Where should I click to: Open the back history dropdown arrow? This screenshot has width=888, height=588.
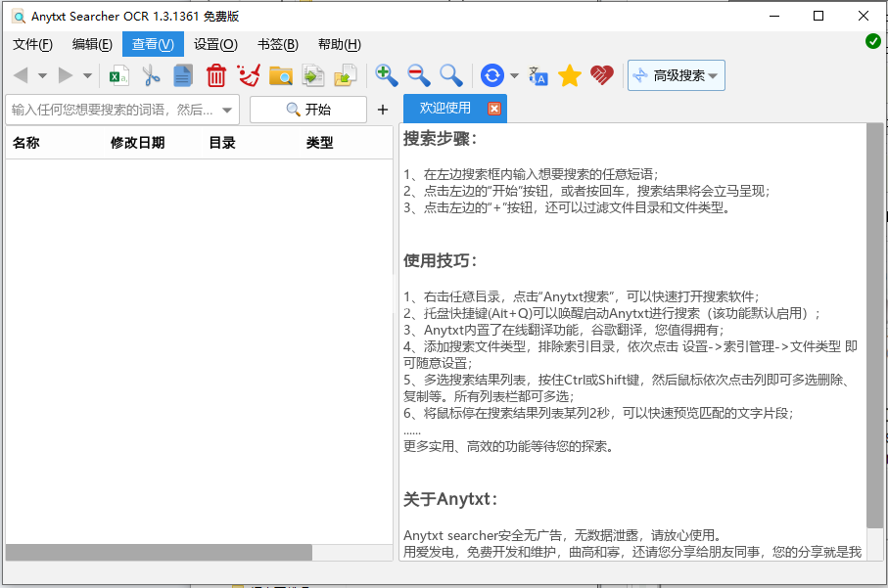(42, 75)
